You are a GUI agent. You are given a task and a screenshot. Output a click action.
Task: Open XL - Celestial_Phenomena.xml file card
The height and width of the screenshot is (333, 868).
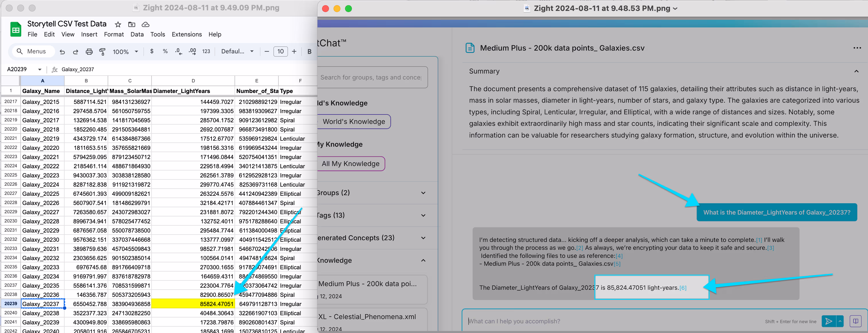372,320
